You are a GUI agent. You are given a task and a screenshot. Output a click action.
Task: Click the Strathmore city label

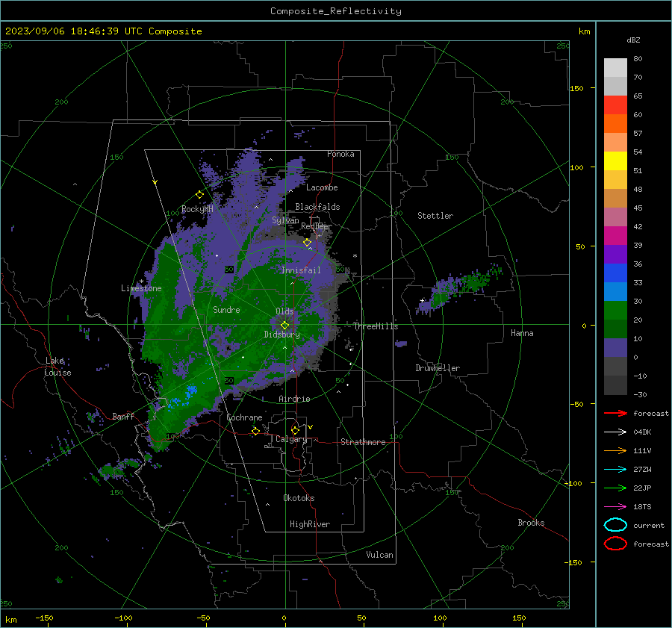363,442
